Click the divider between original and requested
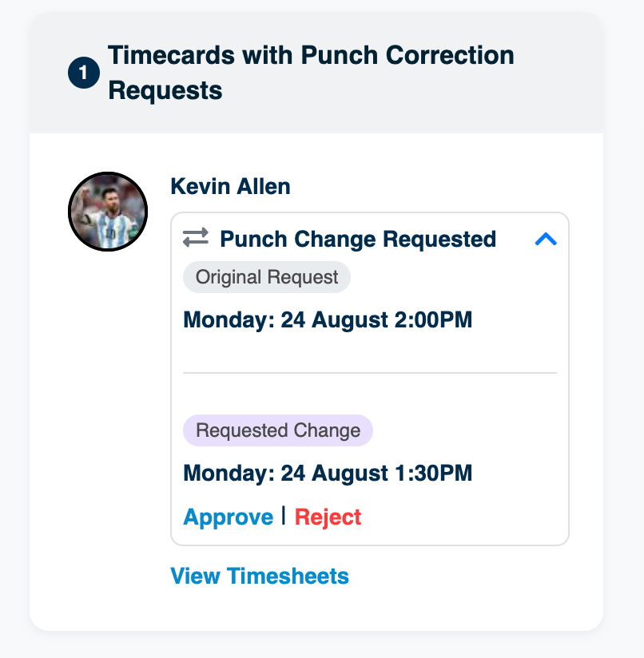This screenshot has width=644, height=658. click(370, 372)
